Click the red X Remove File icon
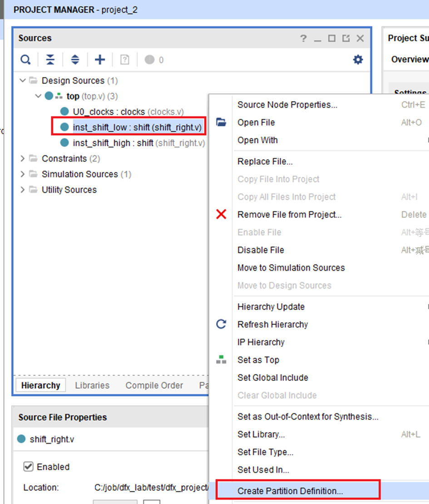429x504 pixels. coord(221,214)
